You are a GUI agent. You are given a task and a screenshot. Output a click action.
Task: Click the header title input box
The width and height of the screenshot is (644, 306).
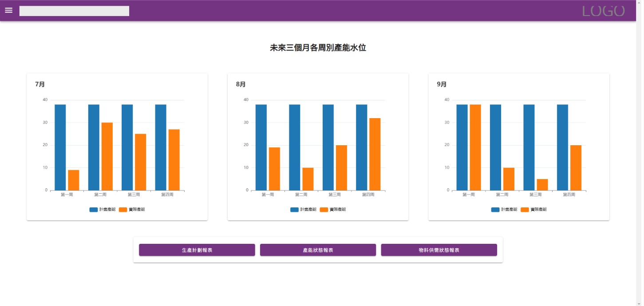tap(74, 11)
